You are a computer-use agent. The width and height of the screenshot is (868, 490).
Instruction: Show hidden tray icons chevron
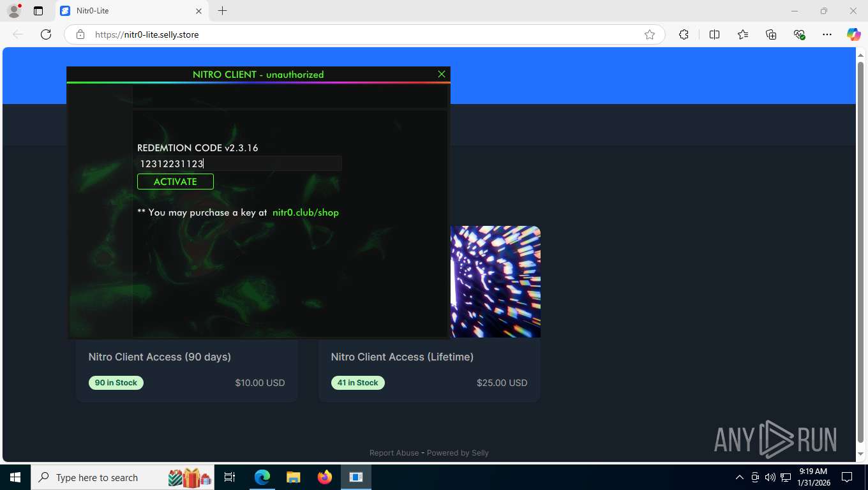[739, 477]
